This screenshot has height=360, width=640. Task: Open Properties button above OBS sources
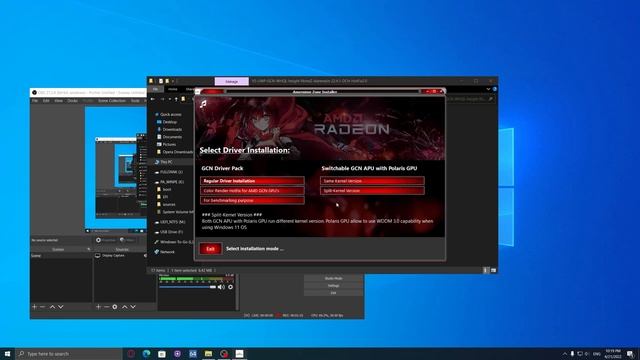106,240
